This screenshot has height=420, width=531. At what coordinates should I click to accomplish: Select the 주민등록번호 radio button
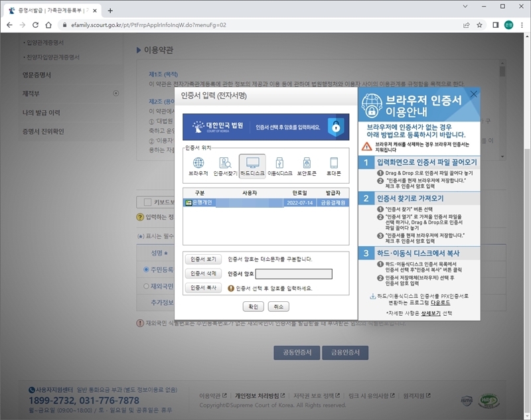tap(146, 269)
